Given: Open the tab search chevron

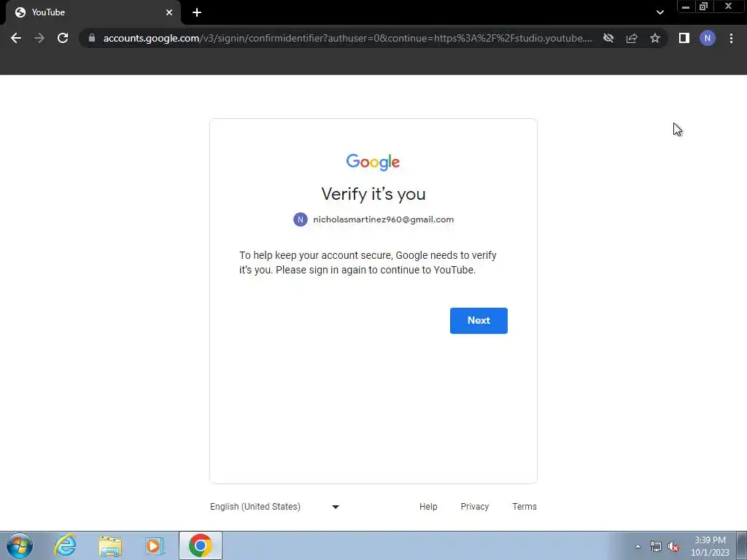Looking at the screenshot, I should click(659, 12).
